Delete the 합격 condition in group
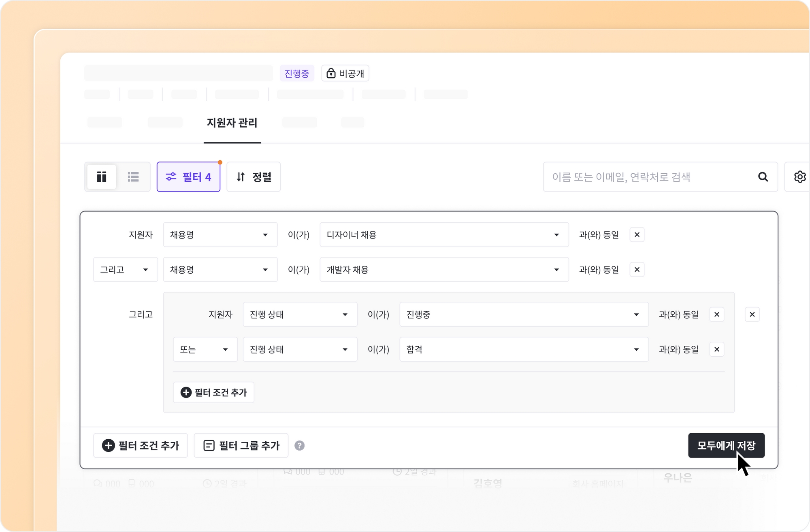Viewport: 810px width, 532px height. point(716,349)
